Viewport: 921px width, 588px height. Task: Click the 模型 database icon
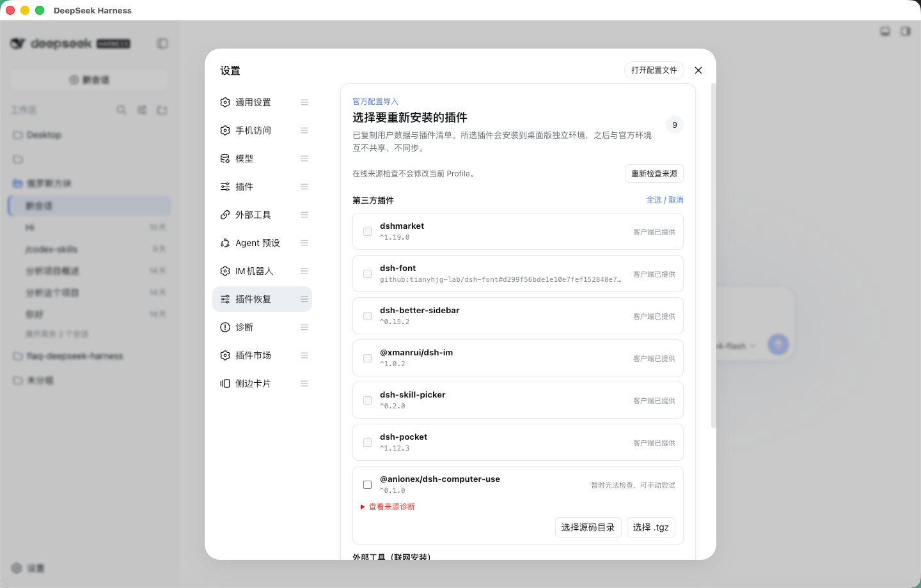coord(225,159)
